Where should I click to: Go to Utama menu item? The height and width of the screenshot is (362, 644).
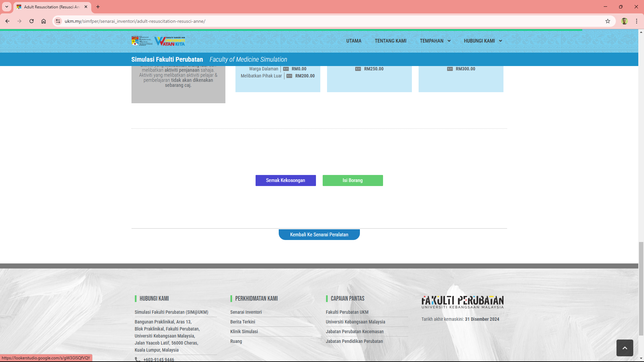pos(354,41)
